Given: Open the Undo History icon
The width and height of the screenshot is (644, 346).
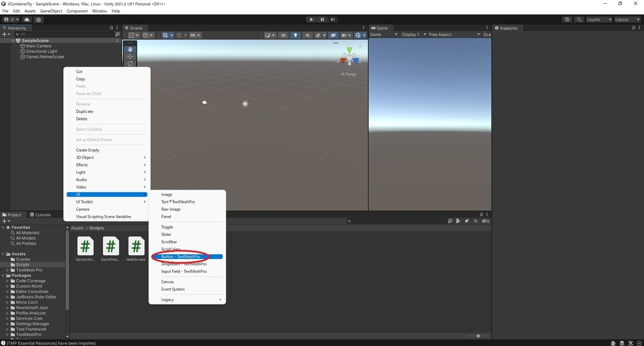Looking at the screenshot, I should (567, 19).
